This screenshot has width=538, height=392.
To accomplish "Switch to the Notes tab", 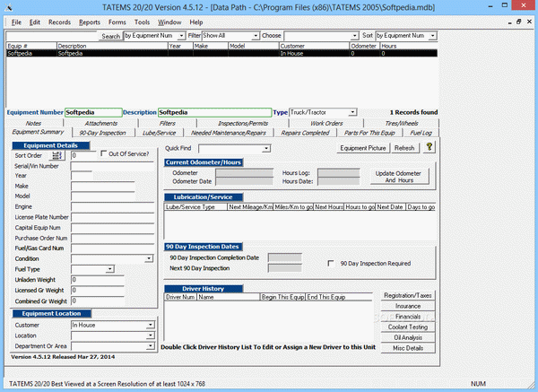I will tap(34, 123).
